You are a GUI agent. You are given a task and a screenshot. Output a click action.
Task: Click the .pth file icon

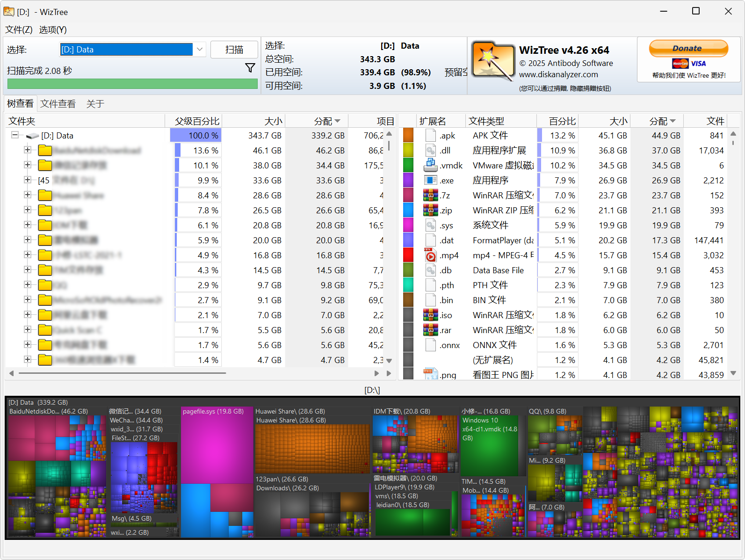coord(431,285)
